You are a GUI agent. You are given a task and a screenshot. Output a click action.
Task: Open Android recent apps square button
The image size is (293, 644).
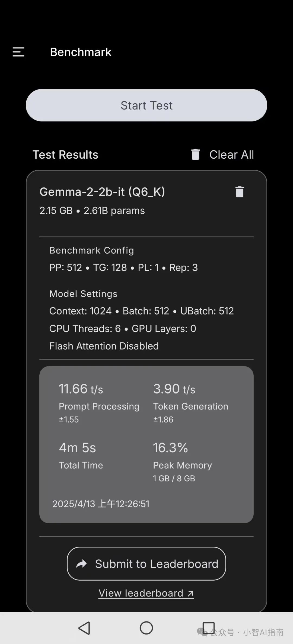tap(208, 628)
